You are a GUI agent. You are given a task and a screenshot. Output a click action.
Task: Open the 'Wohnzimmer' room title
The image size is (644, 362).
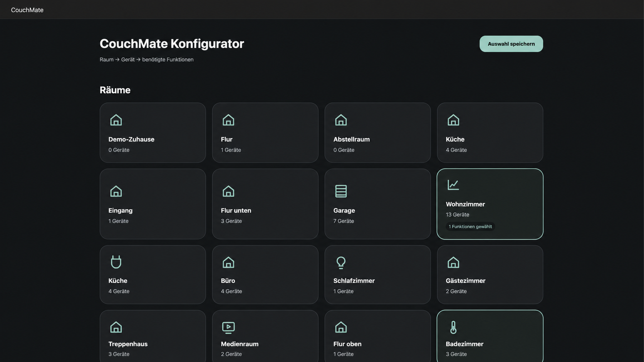pos(465,204)
